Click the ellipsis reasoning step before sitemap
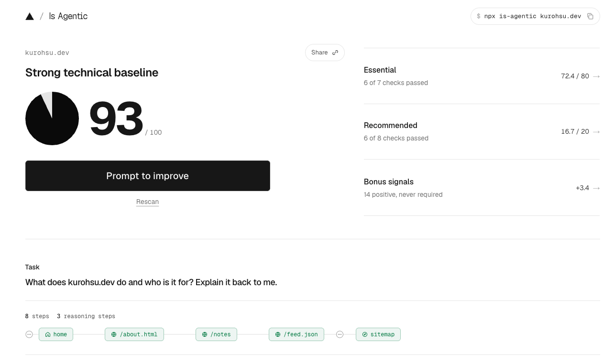Screen dimensions: 614x364 (x=340, y=334)
